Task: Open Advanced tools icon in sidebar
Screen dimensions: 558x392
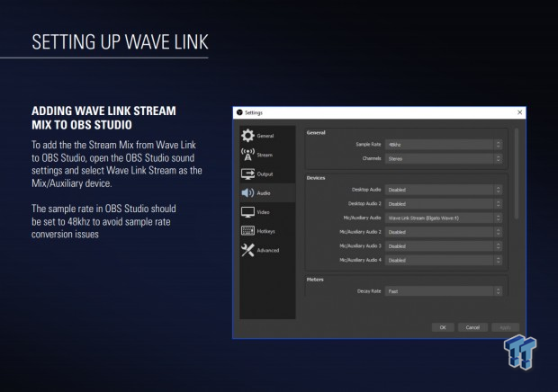Action: [x=247, y=250]
